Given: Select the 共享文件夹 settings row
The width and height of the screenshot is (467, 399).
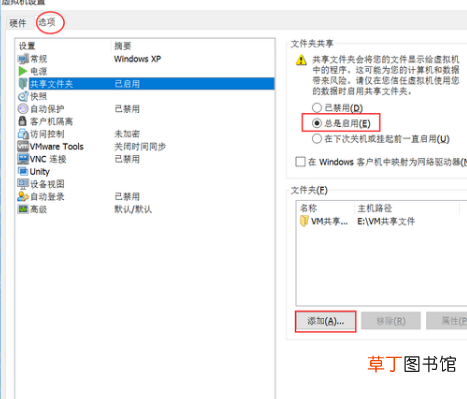Looking at the screenshot, I should coord(146,84).
